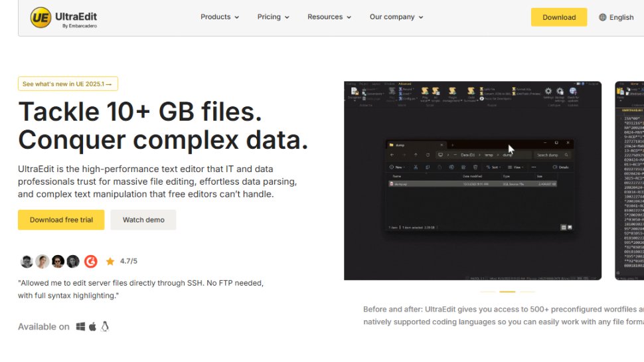Screen dimensions: 644x362
Task: Select the first carousel indicator dash
Action: pos(488,292)
